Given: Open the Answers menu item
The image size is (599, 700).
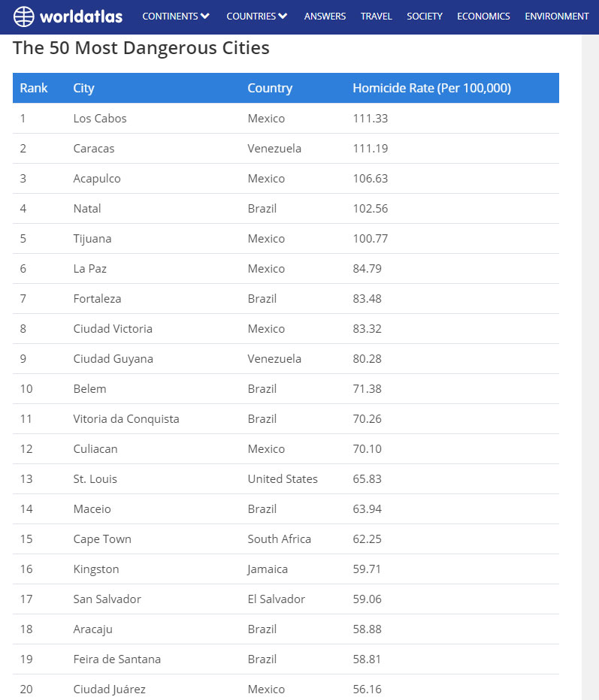Looking at the screenshot, I should [x=325, y=17].
